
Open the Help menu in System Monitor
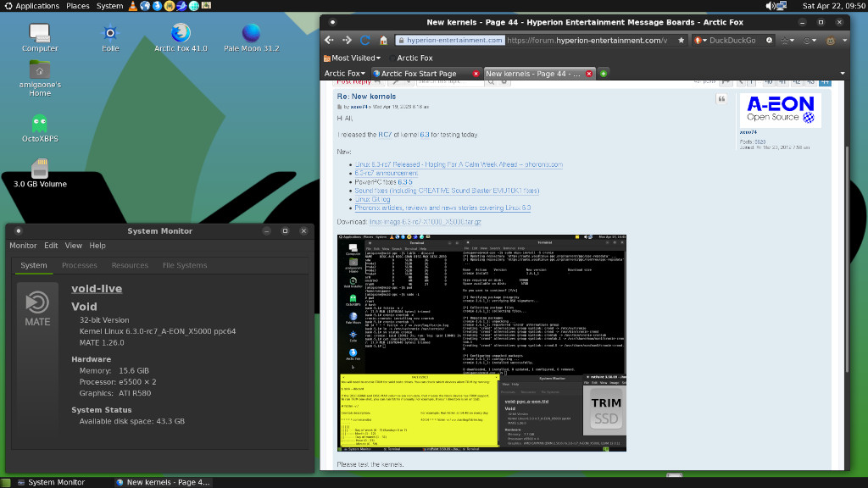click(x=97, y=246)
